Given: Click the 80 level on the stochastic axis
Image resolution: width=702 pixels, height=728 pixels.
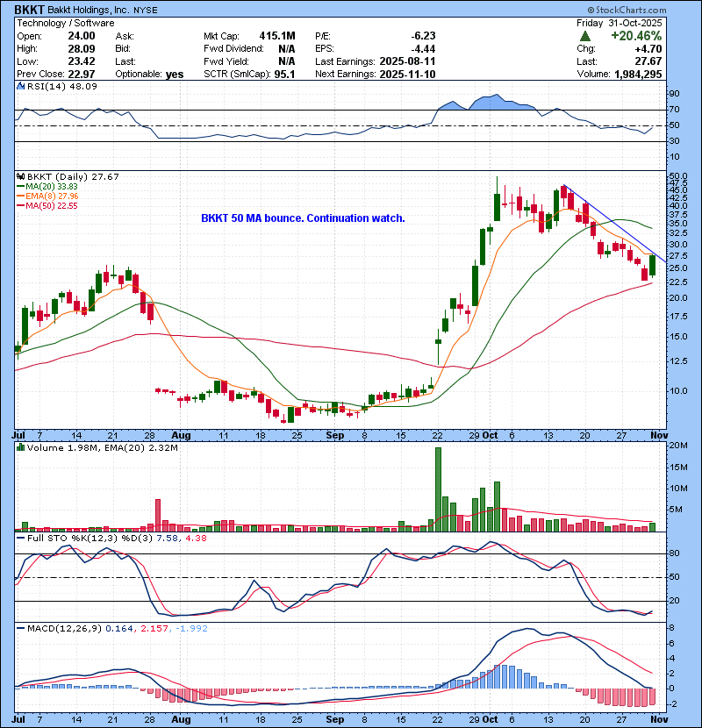Looking at the screenshot, I should (674, 553).
